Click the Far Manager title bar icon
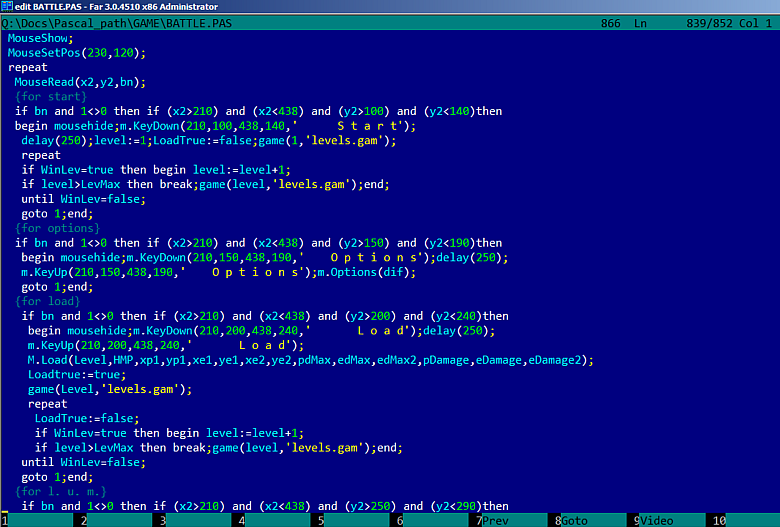This screenshot has height=527, width=780. [6, 6]
